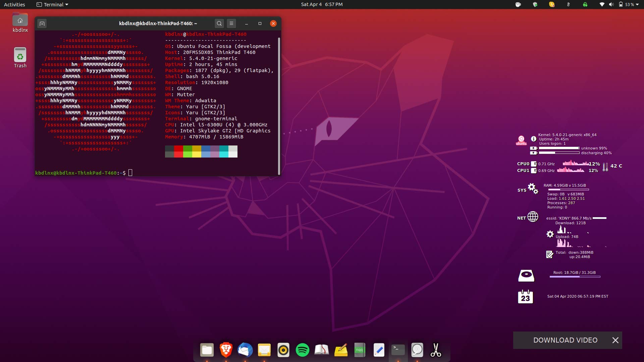This screenshot has height=362, width=644.
Task: Click the DOWNLOAD VIDEO button
Action: coord(565,340)
